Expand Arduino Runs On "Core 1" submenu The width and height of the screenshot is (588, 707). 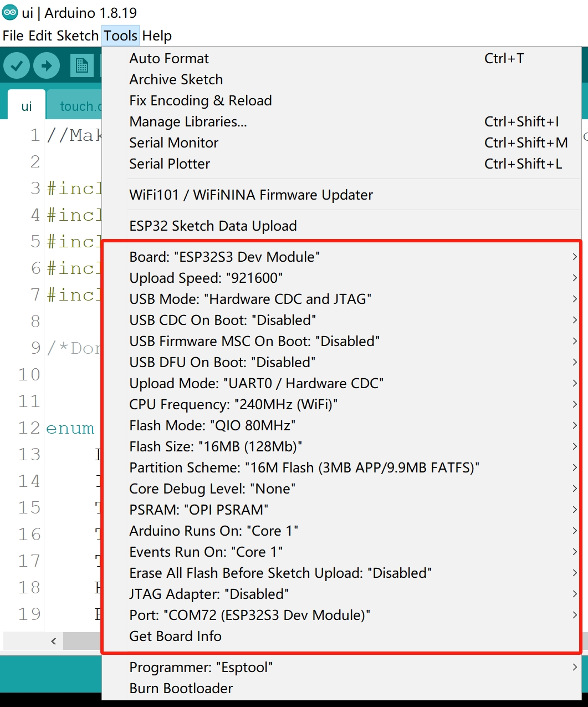(341, 531)
